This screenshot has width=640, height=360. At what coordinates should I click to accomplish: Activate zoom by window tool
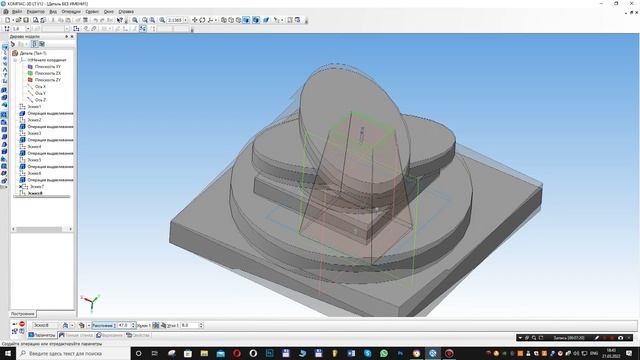pyautogui.click(x=135, y=20)
